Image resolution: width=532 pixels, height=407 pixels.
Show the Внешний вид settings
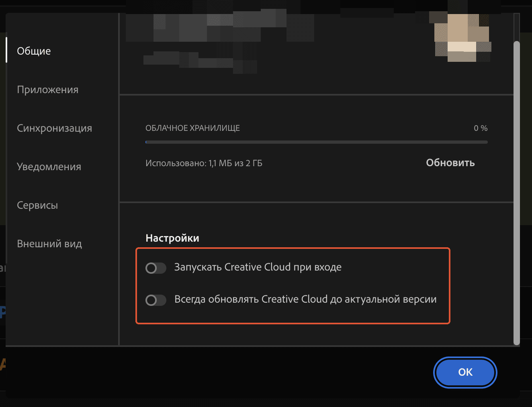(x=49, y=244)
